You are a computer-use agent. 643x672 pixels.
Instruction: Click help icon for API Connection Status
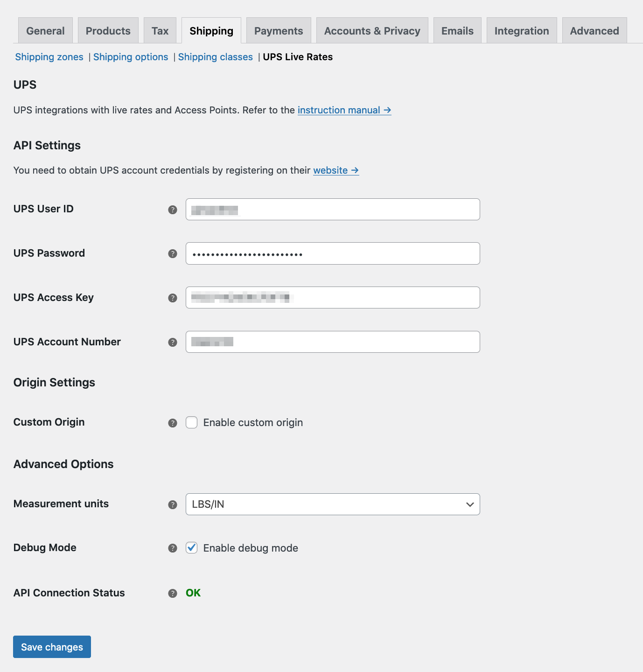point(173,593)
